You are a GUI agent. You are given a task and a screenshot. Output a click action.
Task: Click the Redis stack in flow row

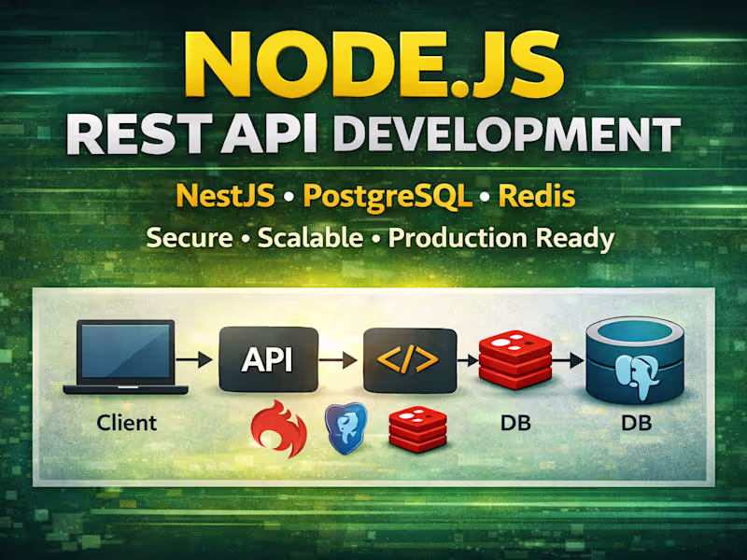pos(515,359)
